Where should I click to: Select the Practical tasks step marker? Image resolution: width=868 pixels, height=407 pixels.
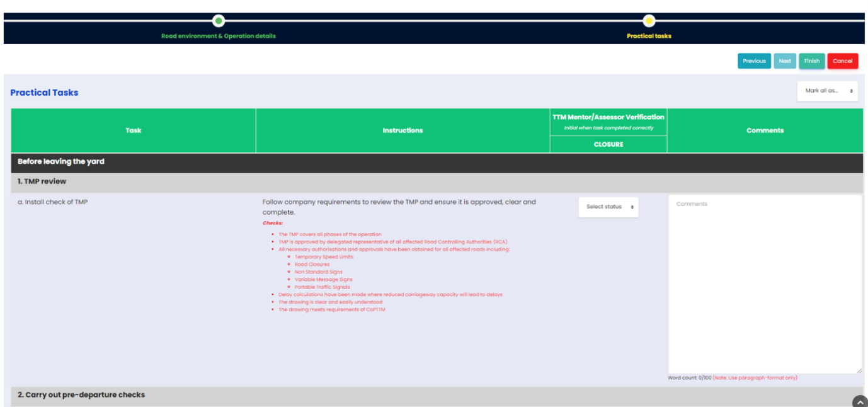[x=649, y=21]
